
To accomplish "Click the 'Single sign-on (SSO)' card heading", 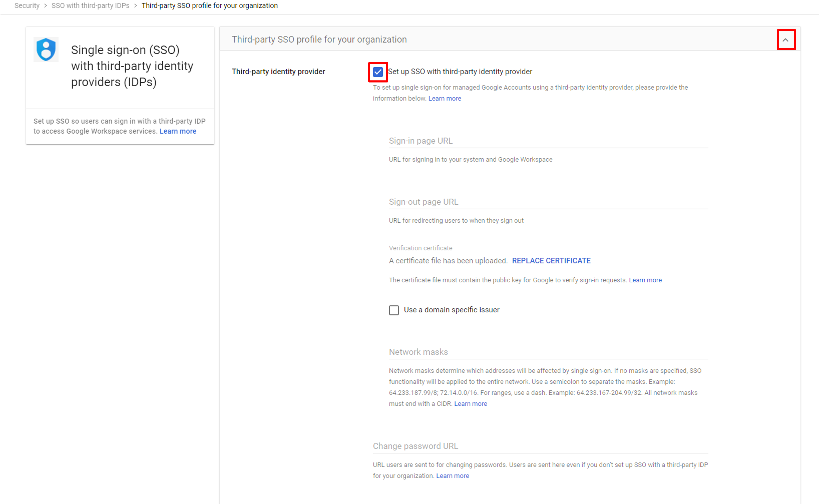I will click(x=132, y=66).
